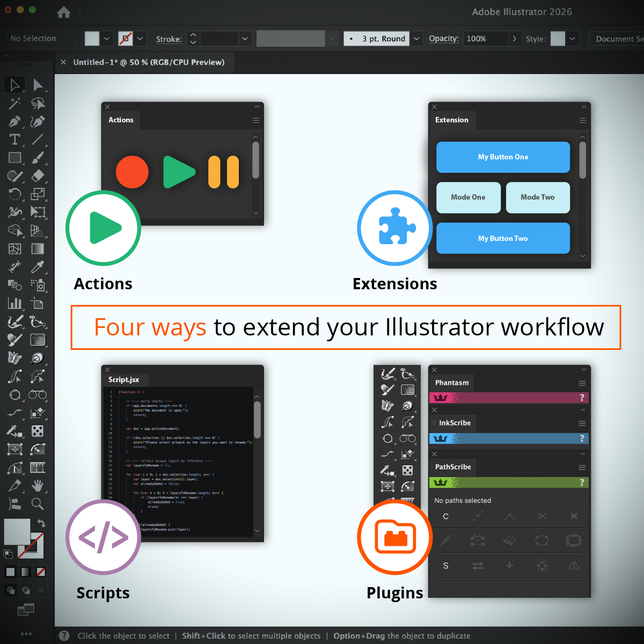Open the PathScribe panel menu
Image resolution: width=644 pixels, height=644 pixels.
coord(582,468)
